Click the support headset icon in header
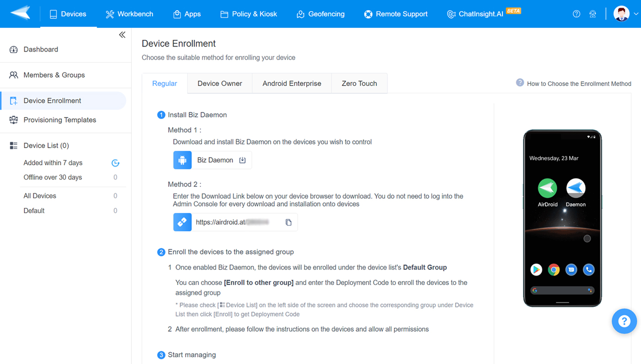This screenshot has width=641, height=364. 593,14
